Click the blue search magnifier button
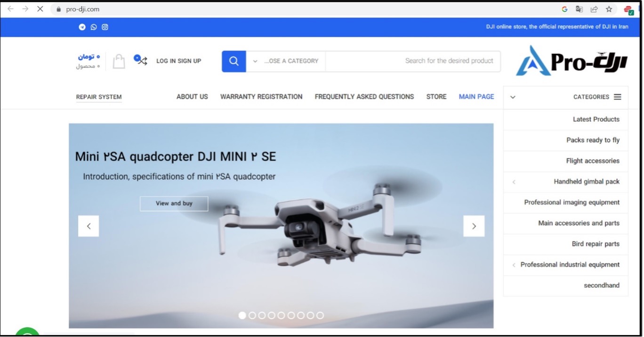 [x=234, y=61]
